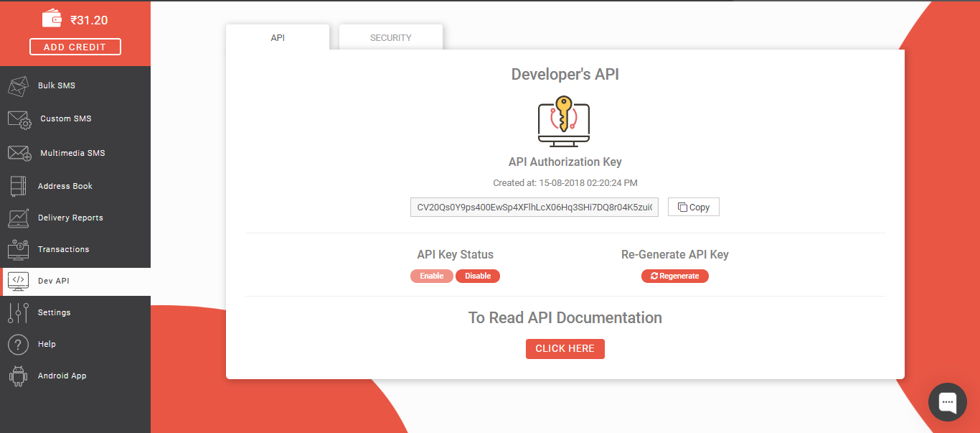Image resolution: width=980 pixels, height=433 pixels.
Task: Select Dev API menu entry
Action: pyautogui.click(x=75, y=281)
